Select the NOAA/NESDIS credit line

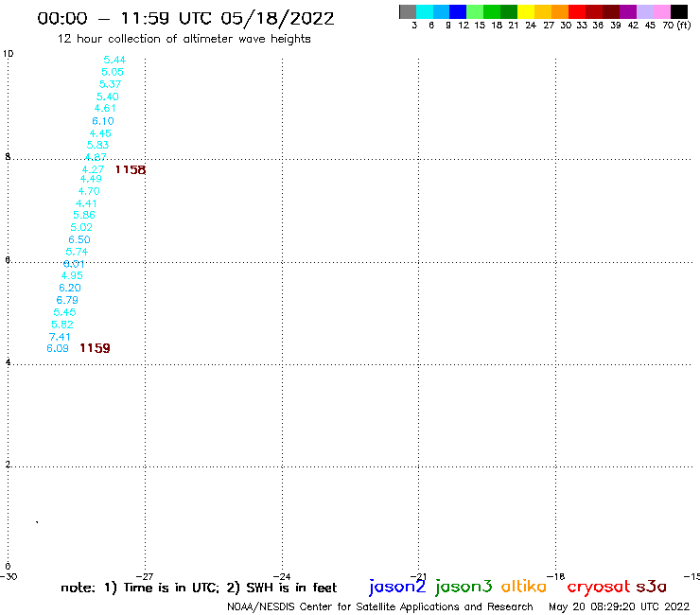tap(380, 607)
